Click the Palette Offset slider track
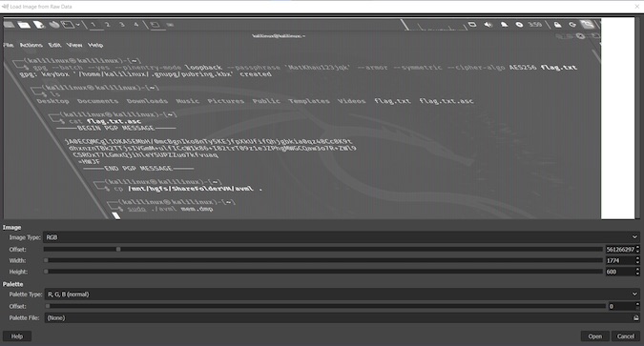Screen dimensions: 644x346 pos(324,306)
